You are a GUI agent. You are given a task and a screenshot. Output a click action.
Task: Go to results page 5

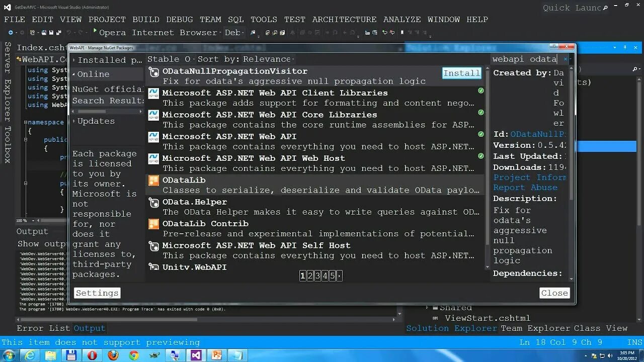coord(332,276)
